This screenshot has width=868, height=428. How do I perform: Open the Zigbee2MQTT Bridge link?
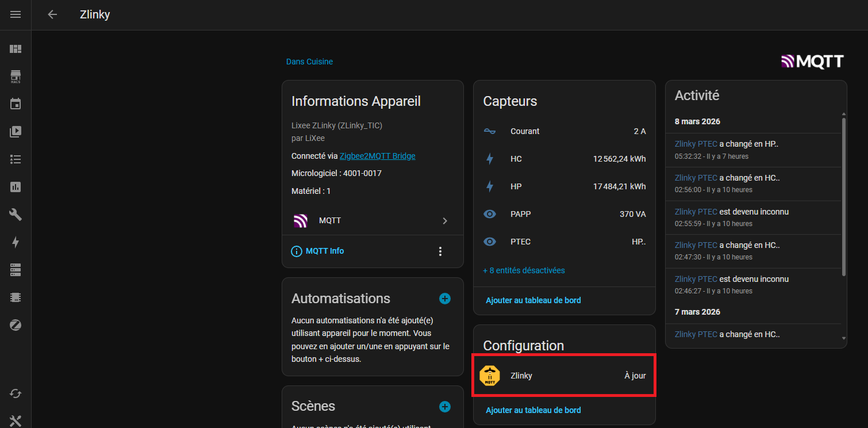(x=377, y=156)
